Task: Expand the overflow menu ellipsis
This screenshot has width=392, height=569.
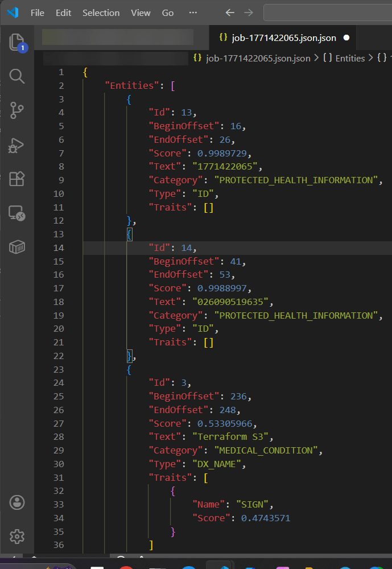Action: [193, 13]
